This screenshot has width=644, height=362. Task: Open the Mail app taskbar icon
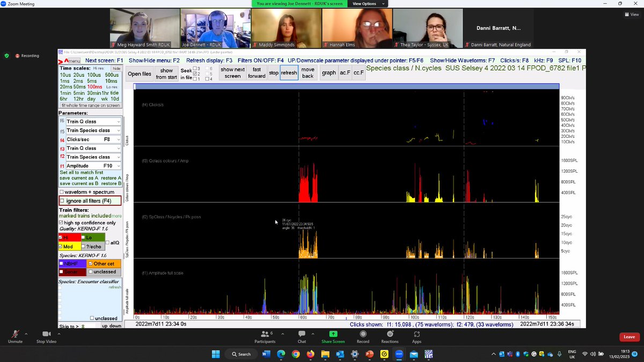[414, 354]
